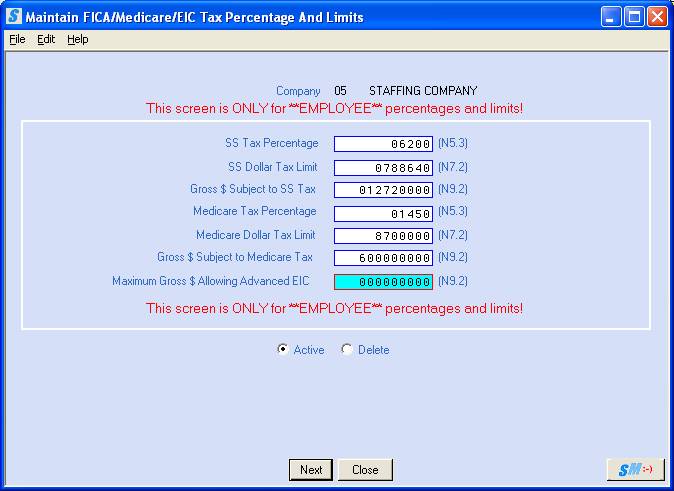This screenshot has width=674, height=491.
Task: Click the application icon in title bar
Action: pyautogui.click(x=14, y=17)
